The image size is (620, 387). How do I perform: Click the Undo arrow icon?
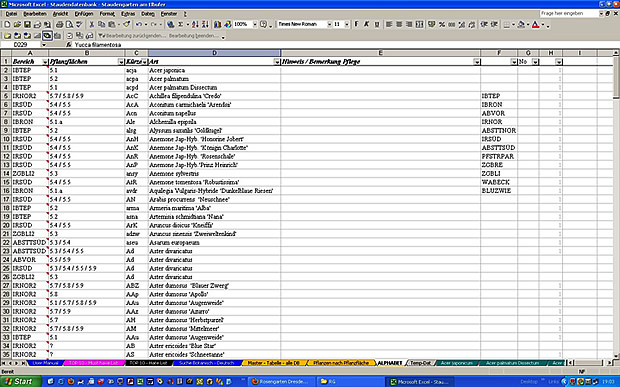(x=138, y=25)
